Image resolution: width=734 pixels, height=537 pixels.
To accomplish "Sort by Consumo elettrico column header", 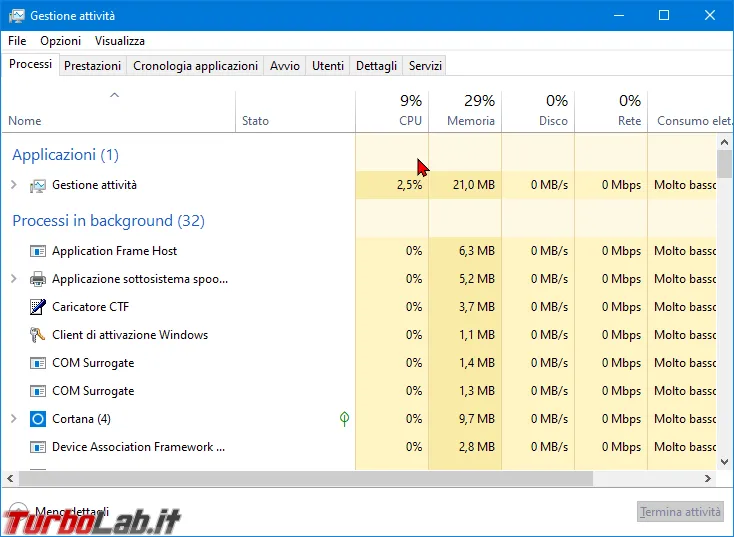I will point(690,111).
